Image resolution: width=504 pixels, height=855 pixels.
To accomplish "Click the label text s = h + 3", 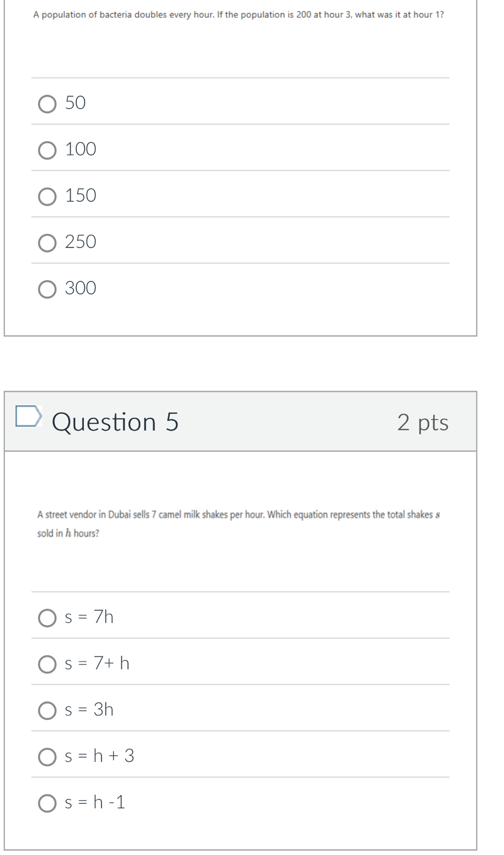I will [99, 756].
